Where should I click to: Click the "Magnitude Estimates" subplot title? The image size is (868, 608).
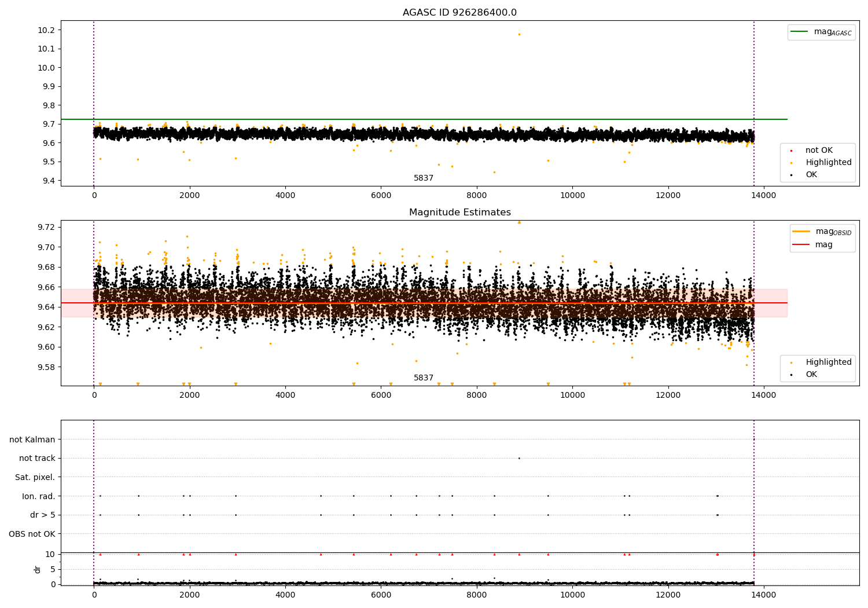pyautogui.click(x=459, y=213)
